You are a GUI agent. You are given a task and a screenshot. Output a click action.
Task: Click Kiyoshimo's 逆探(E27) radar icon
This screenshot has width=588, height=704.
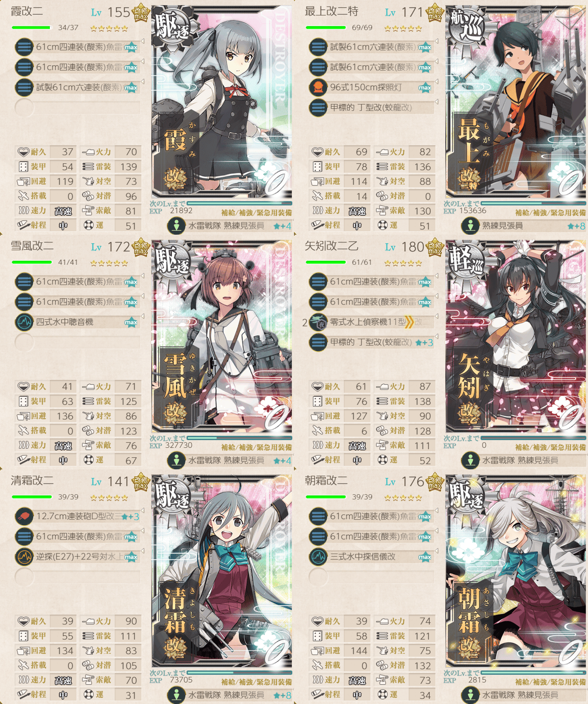coord(24,557)
